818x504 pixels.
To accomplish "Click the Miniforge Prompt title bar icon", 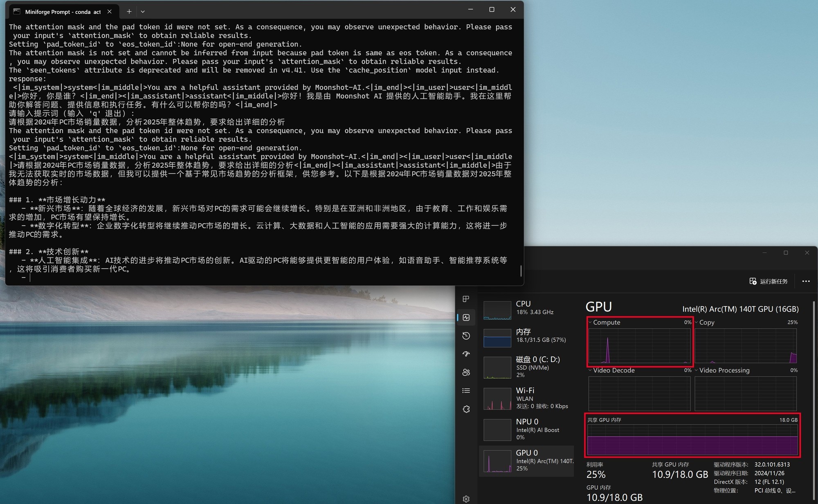I will click(x=16, y=11).
